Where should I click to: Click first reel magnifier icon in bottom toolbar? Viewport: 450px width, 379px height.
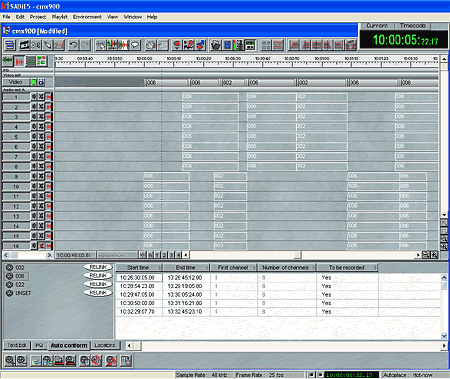click(10, 360)
